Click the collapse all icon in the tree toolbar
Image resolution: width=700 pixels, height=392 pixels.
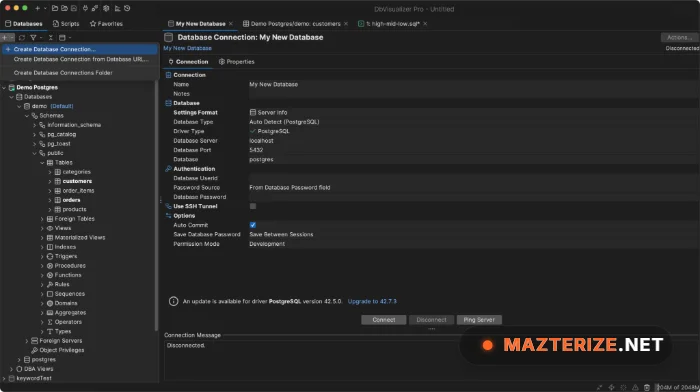[x=50, y=38]
